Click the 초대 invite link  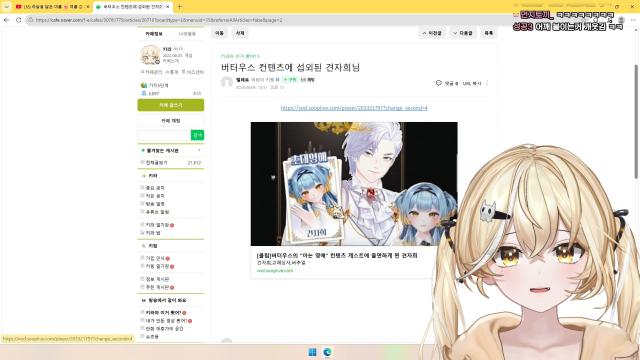pyautogui.click(x=197, y=93)
